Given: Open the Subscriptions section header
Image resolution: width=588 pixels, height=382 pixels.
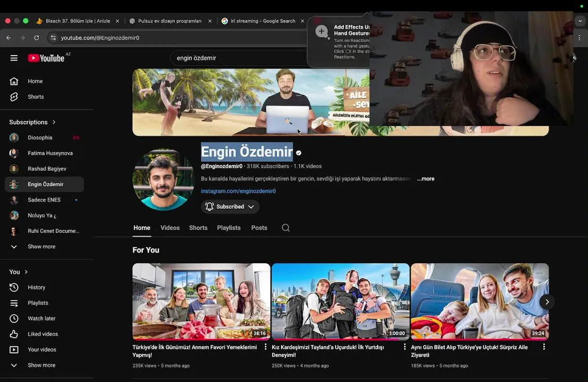Looking at the screenshot, I should (x=32, y=122).
